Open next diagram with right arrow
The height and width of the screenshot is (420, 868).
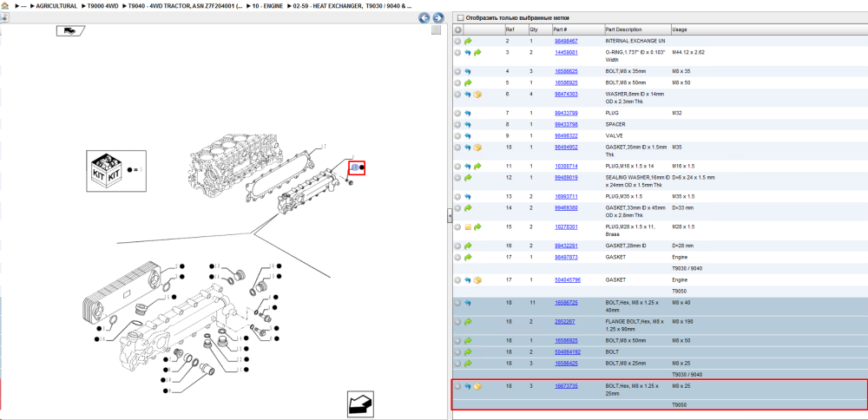point(437,17)
